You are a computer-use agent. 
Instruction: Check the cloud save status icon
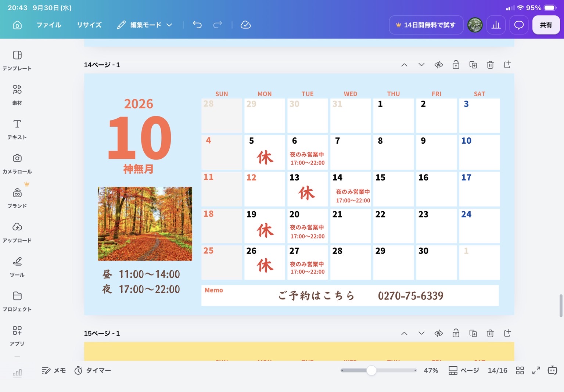pyautogui.click(x=245, y=25)
